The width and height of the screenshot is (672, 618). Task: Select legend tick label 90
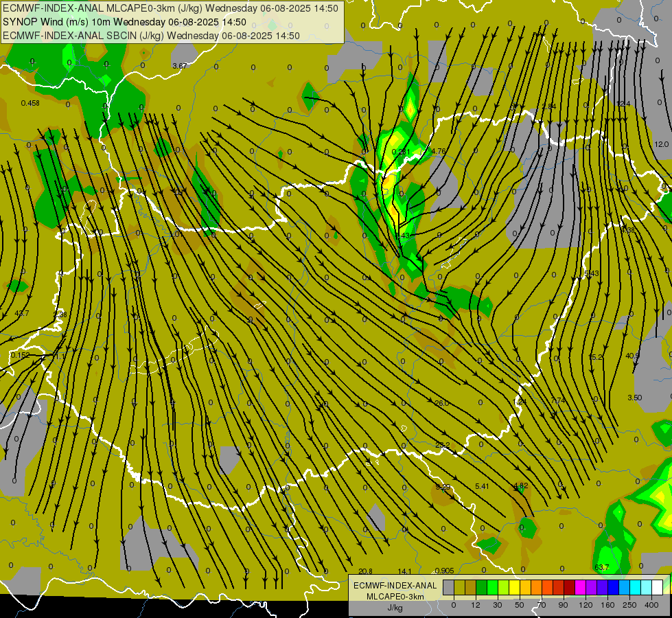(563, 605)
